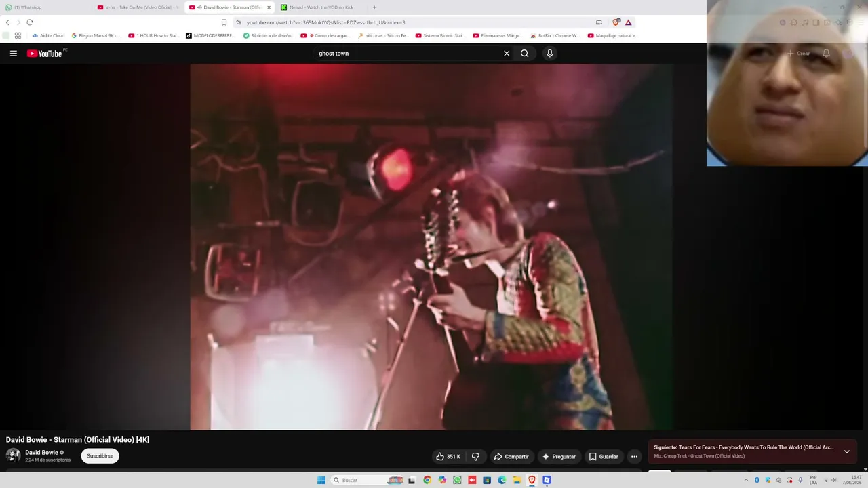Open the 'Biblioteca de diseño' bookmark
Image resolution: width=868 pixels, height=488 pixels.
click(269, 35)
